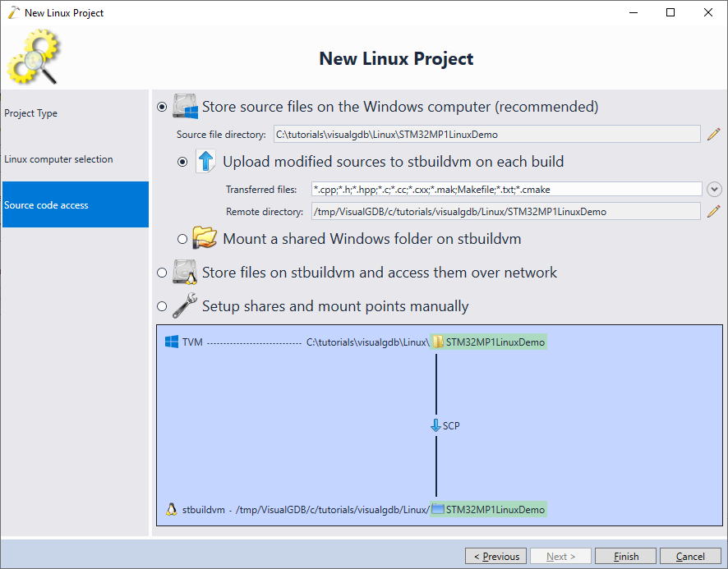
Task: Select Store files on stbuildvm over network radio
Action: point(162,273)
